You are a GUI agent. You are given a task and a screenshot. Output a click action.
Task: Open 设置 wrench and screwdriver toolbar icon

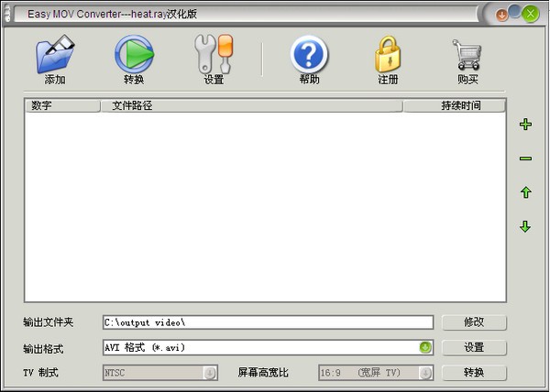point(214,54)
